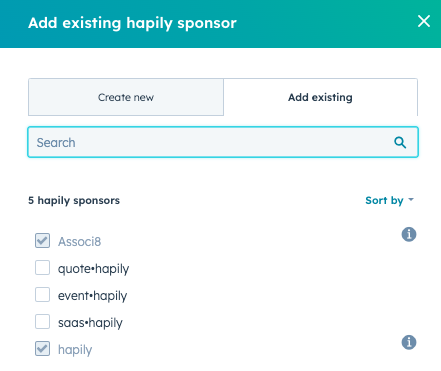
Task: Pick the saas•hapily sponsor label
Action: 90,323
